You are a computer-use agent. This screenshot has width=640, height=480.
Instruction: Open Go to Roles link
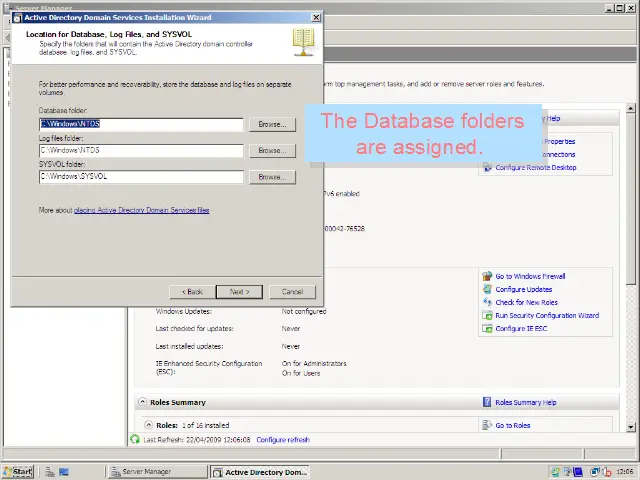point(513,425)
